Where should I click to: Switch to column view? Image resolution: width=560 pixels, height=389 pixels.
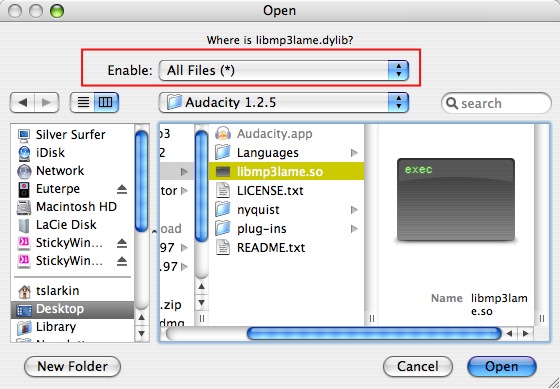pos(106,103)
